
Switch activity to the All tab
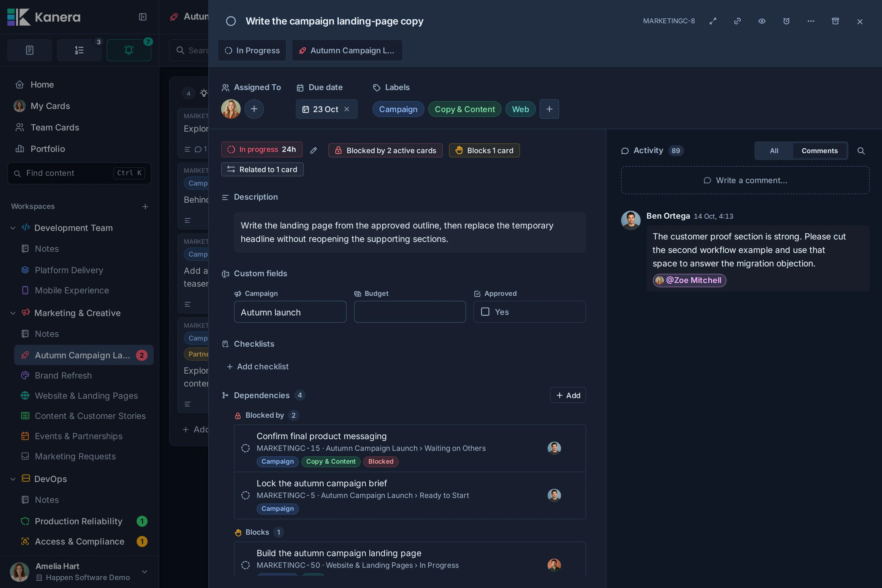click(774, 151)
